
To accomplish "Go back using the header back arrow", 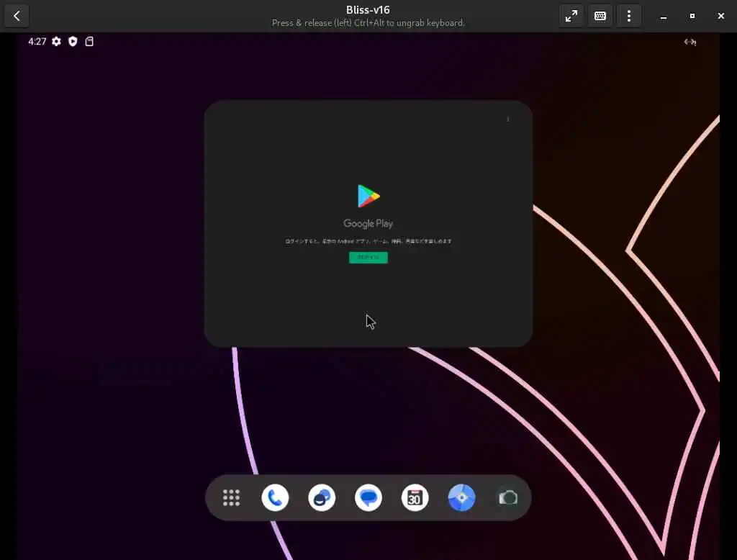I will (17, 16).
